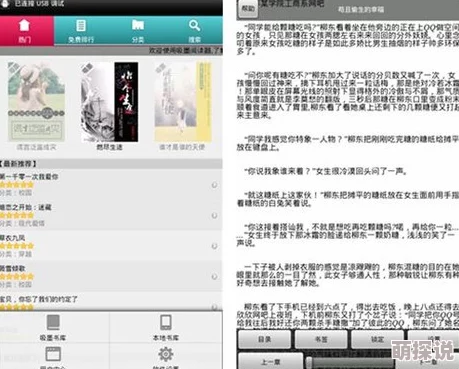Click the reading progress slider handle
Screen dimensions: 459x369
(x=310, y=362)
